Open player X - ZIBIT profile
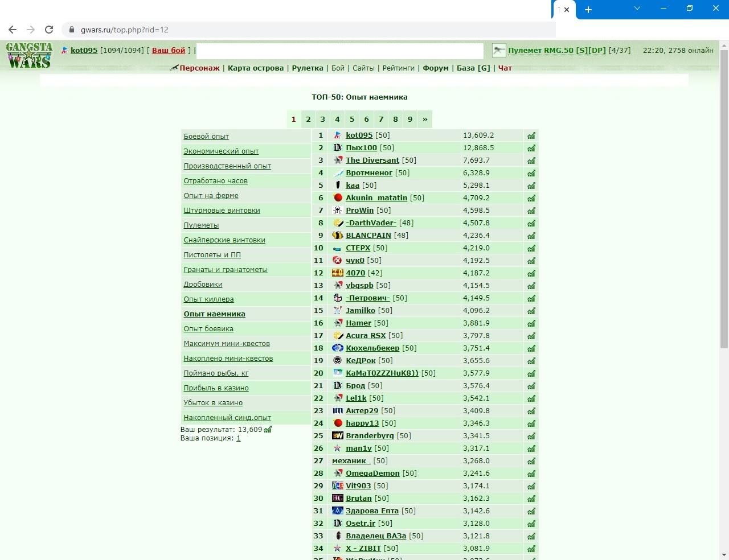The image size is (729, 560). click(x=363, y=549)
